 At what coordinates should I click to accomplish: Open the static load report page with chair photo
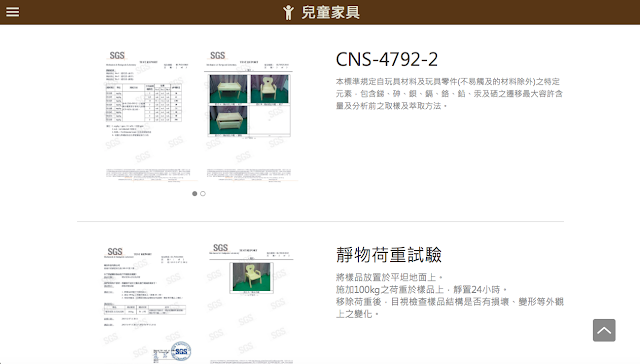click(x=251, y=304)
